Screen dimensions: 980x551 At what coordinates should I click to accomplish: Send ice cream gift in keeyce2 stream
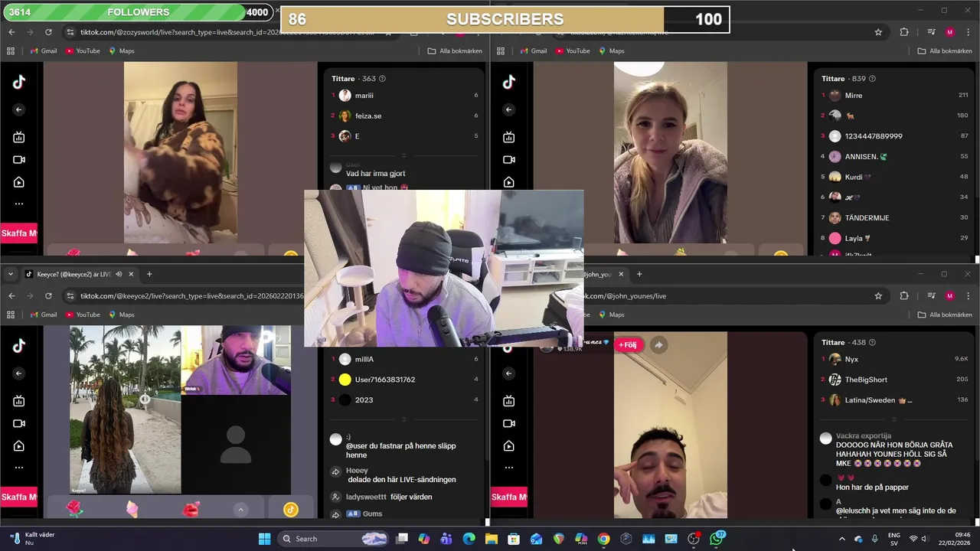[x=132, y=509]
